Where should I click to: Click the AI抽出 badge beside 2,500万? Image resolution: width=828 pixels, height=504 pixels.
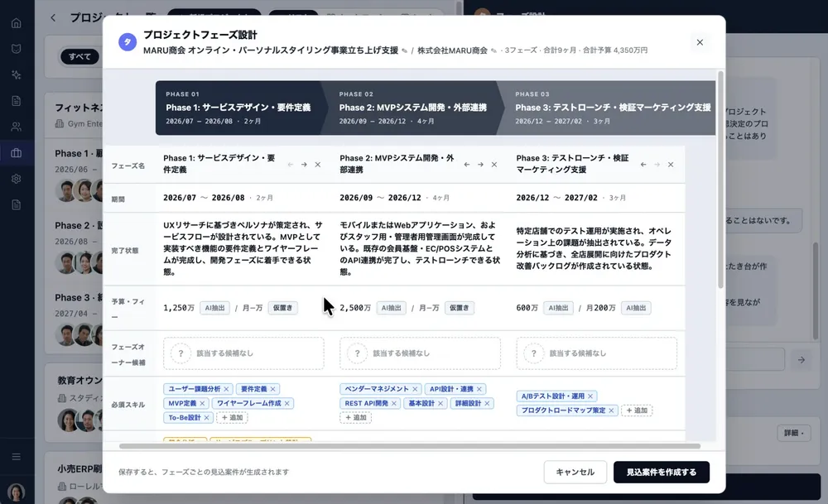pyautogui.click(x=392, y=308)
